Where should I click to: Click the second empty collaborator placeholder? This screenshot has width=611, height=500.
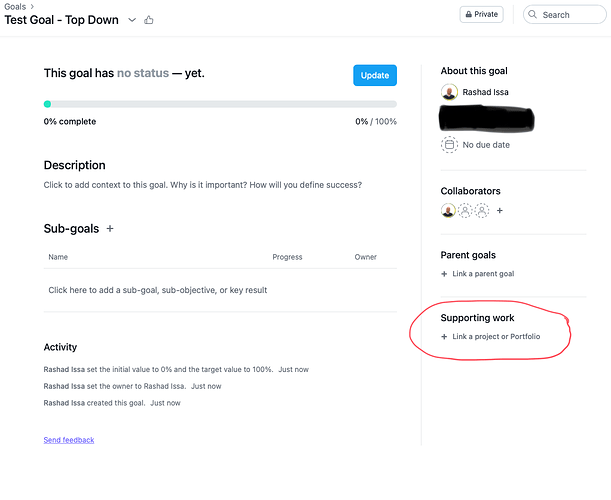click(465, 211)
